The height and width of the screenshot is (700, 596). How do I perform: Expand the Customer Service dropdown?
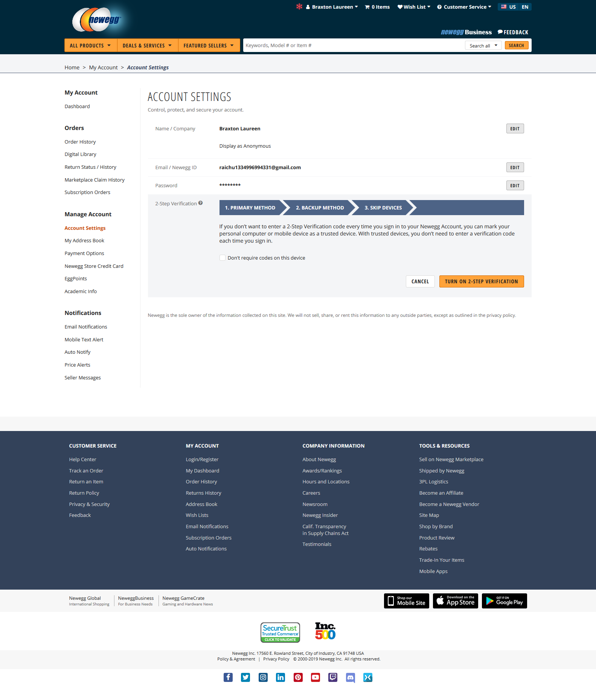tap(464, 7)
